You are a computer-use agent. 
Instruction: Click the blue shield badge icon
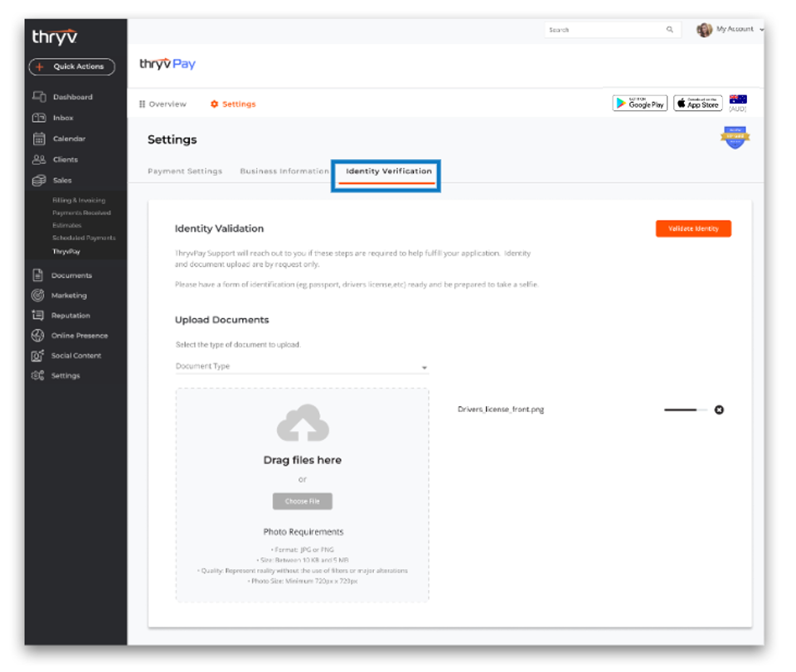coord(735,138)
